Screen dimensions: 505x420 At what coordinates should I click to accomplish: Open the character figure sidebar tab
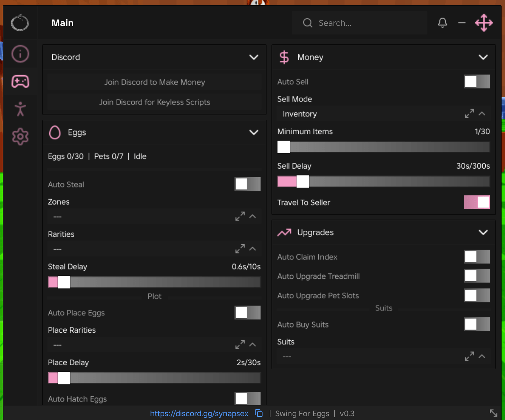click(20, 109)
